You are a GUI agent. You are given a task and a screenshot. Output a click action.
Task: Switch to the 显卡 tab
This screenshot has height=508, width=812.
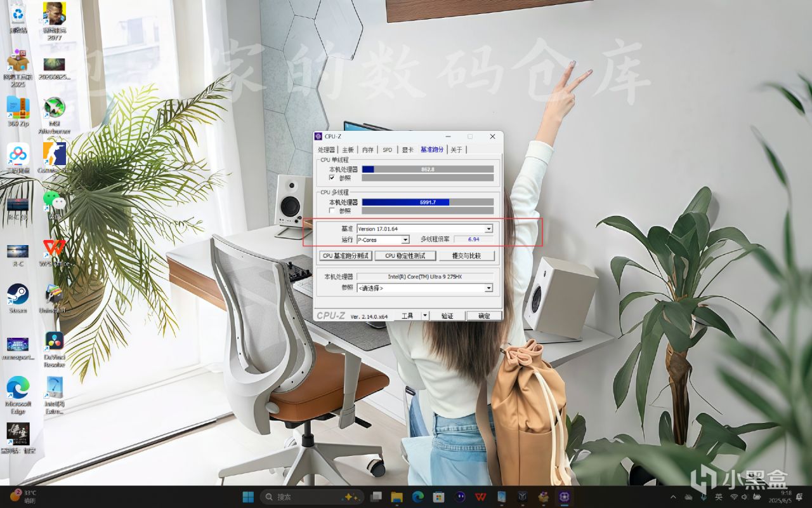click(407, 150)
